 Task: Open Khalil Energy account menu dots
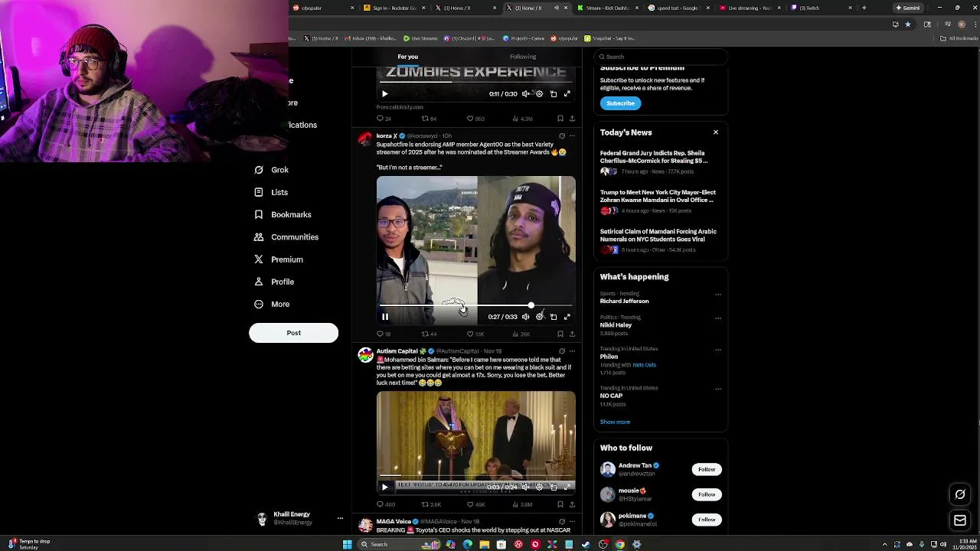point(340,518)
